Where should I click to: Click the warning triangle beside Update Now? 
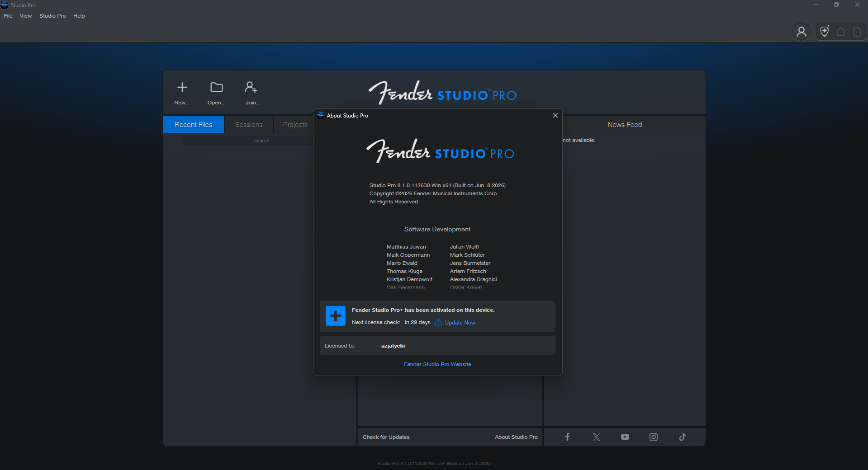click(438, 322)
